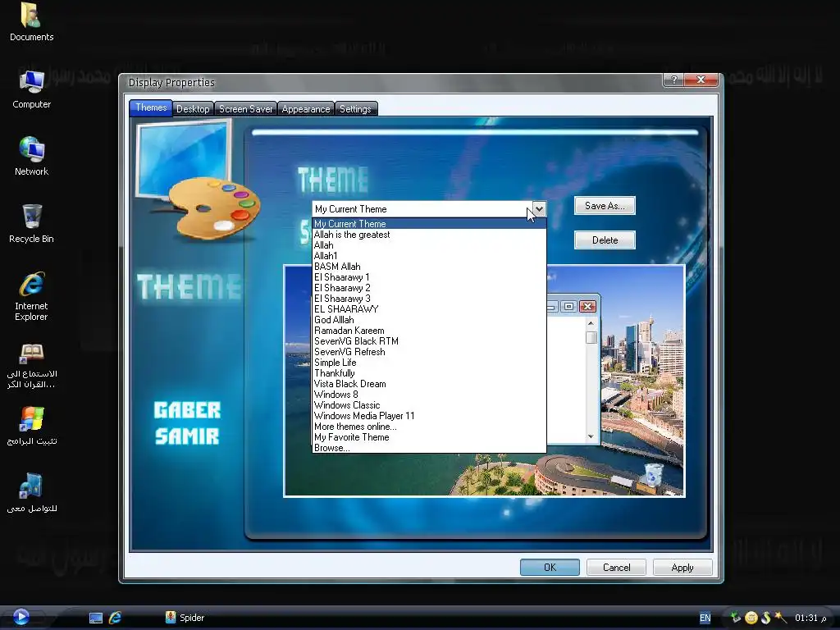The image size is (840, 630).
Task: Click the help question mark button
Action: point(674,80)
